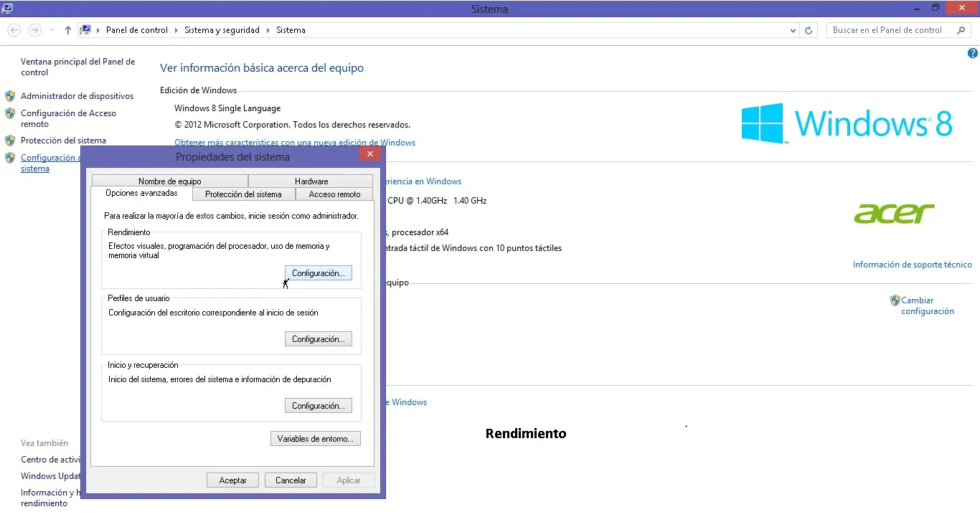Image resolution: width=980 pixels, height=522 pixels.
Task: Switch to the Protección del sistema tab
Action: (243, 194)
